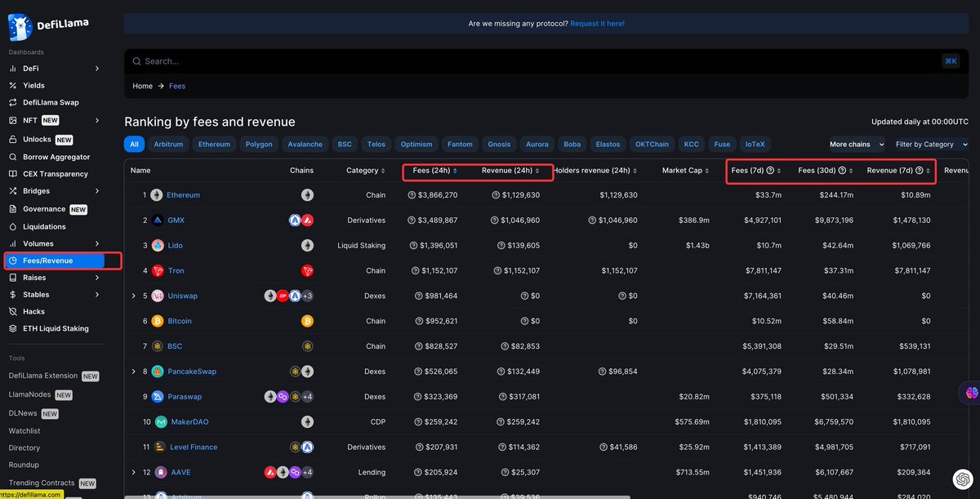Viewport: 980px width, 499px height.
Task: Click the Home breadcrumb link
Action: click(x=143, y=86)
